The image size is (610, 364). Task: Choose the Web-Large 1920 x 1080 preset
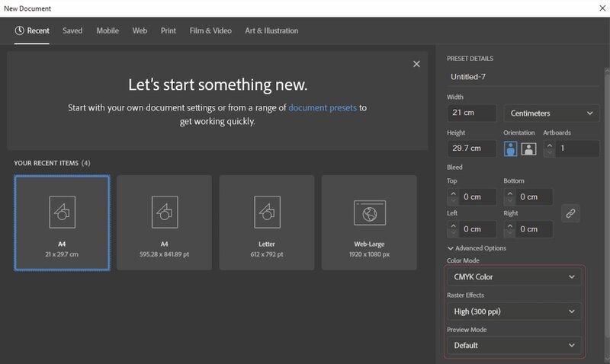coord(369,222)
